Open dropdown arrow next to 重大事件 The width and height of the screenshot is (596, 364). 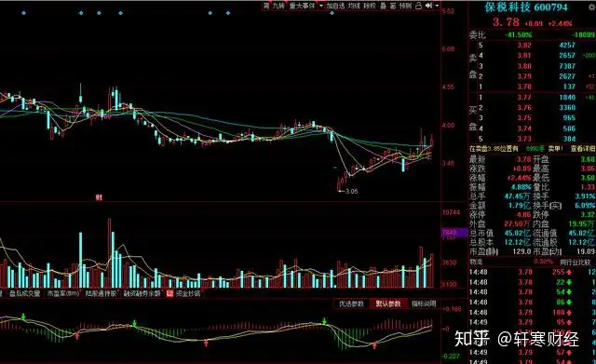coord(321,6)
